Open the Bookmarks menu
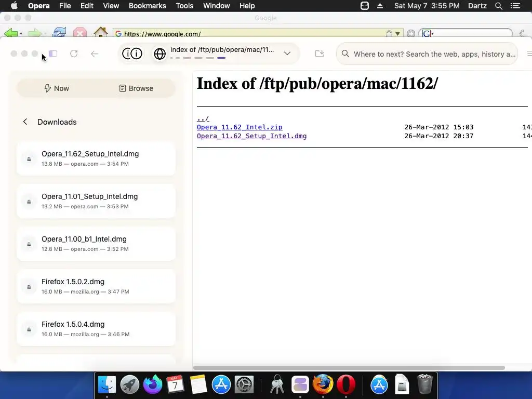Screen dimensions: 532x399 coord(147,6)
